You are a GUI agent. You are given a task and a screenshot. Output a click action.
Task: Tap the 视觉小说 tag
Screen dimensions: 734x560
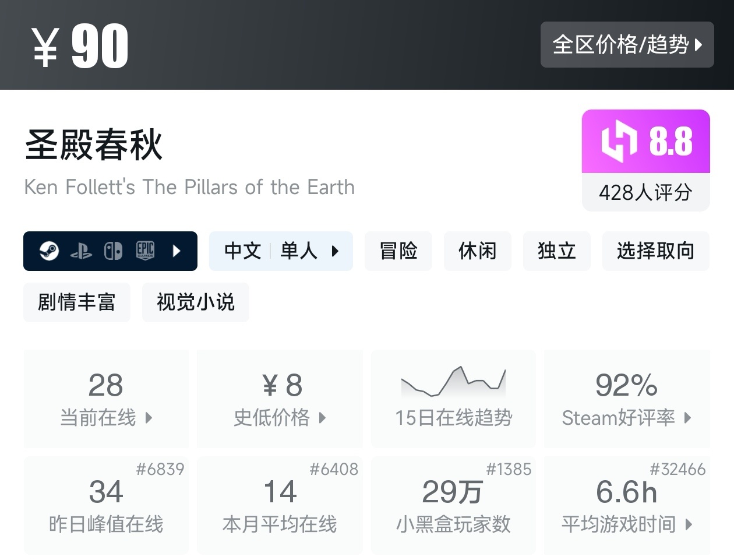pyautogui.click(x=195, y=302)
